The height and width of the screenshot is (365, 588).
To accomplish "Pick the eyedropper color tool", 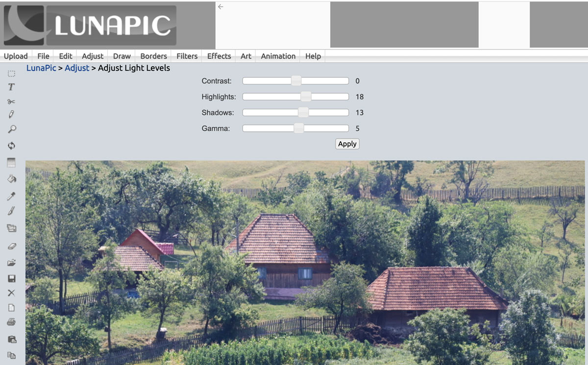I will tap(11, 196).
